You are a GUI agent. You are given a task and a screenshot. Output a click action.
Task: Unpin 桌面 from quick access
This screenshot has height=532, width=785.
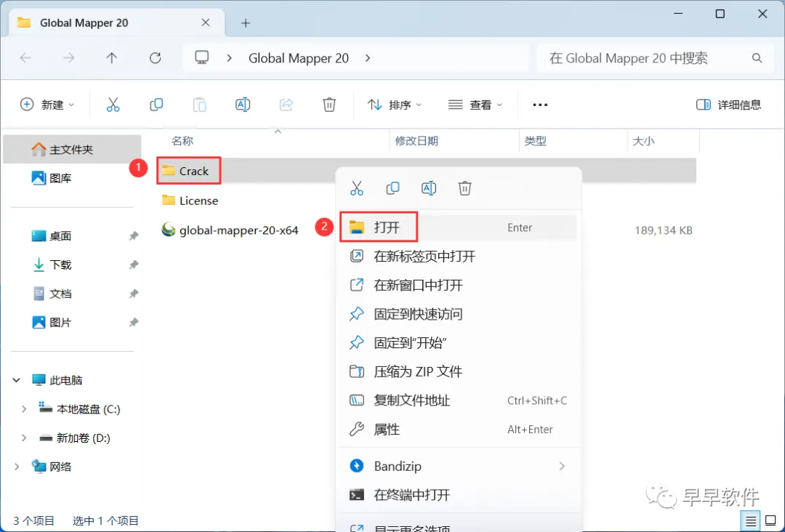click(x=134, y=235)
